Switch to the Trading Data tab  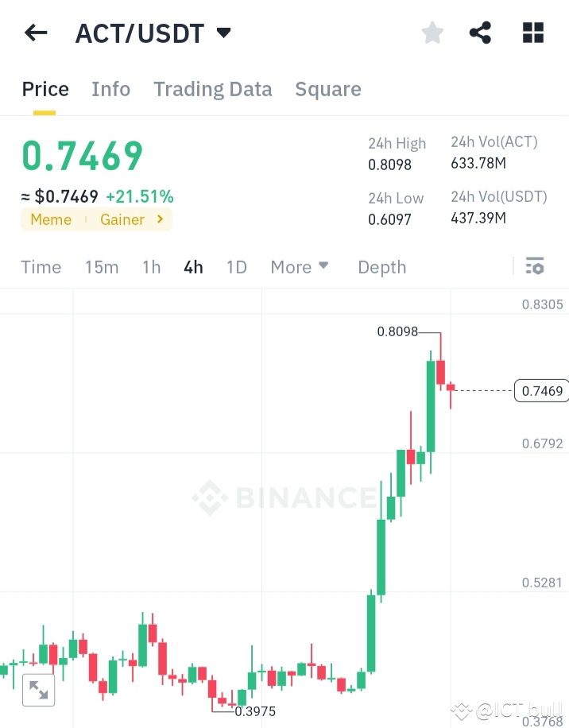pyautogui.click(x=212, y=89)
